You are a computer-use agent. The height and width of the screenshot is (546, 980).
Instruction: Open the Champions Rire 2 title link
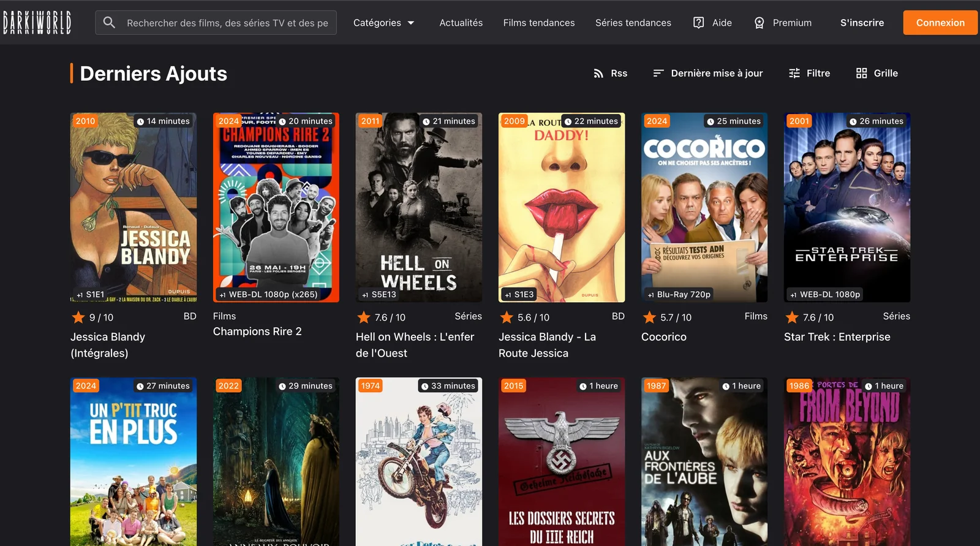[257, 332]
